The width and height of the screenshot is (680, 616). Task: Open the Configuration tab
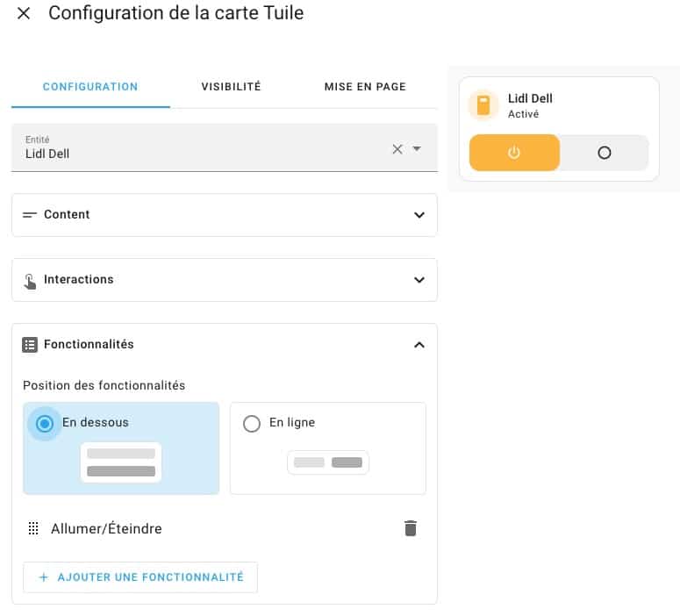point(90,87)
